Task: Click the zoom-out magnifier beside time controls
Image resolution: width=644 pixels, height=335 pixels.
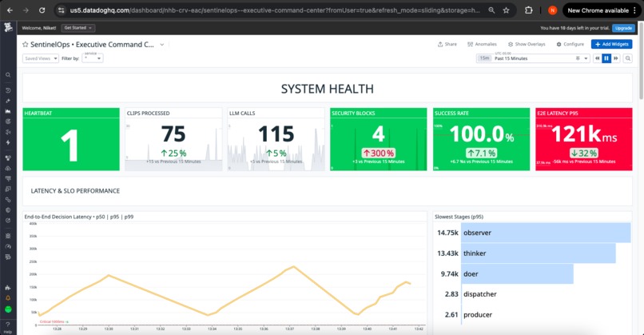Action: [x=627, y=58]
